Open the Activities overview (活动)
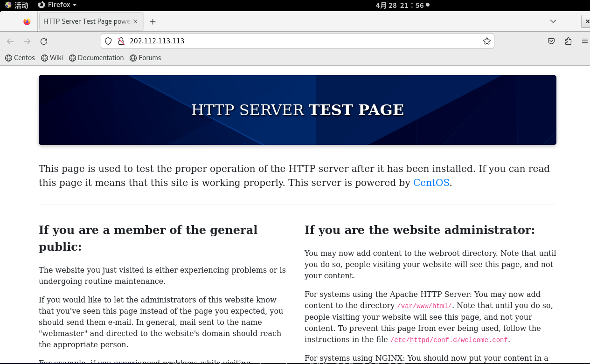The width and height of the screenshot is (590, 364). (16, 5)
